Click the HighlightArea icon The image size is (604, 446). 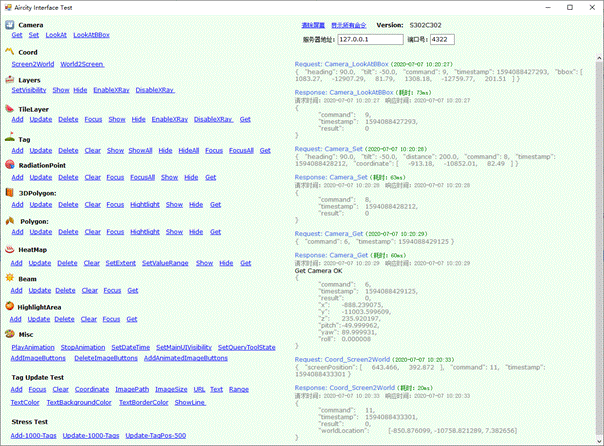pos(10,306)
